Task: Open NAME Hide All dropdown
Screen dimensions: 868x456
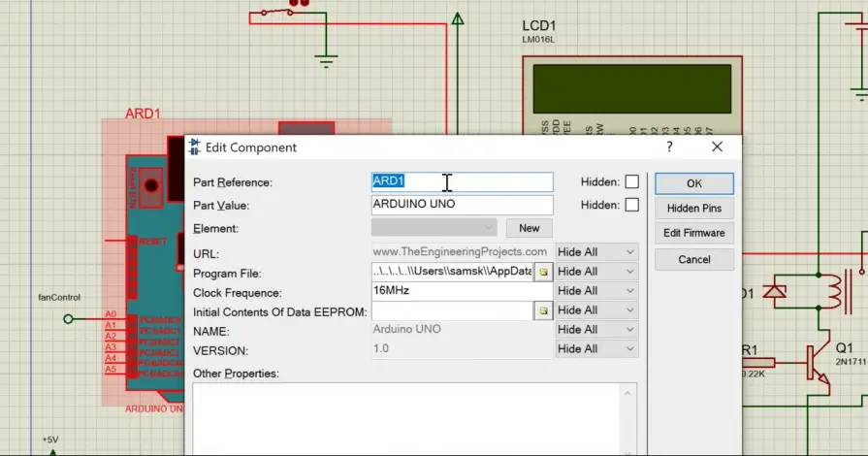Action: pyautogui.click(x=596, y=330)
